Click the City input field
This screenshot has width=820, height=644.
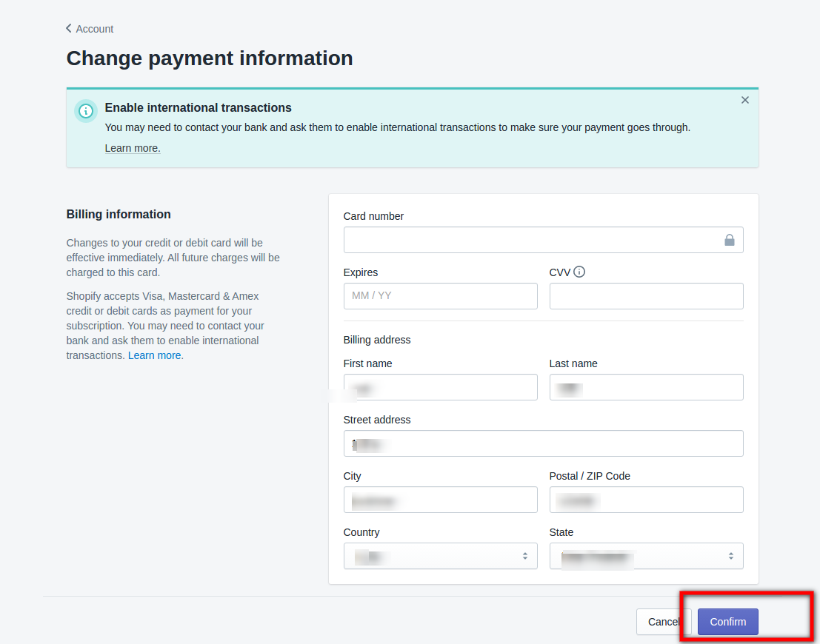tap(440, 500)
